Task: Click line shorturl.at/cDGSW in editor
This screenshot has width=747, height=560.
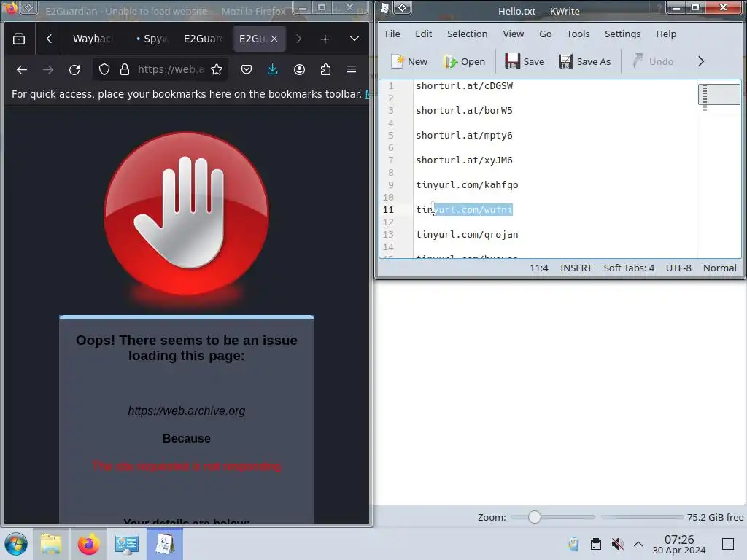Action: tap(465, 86)
